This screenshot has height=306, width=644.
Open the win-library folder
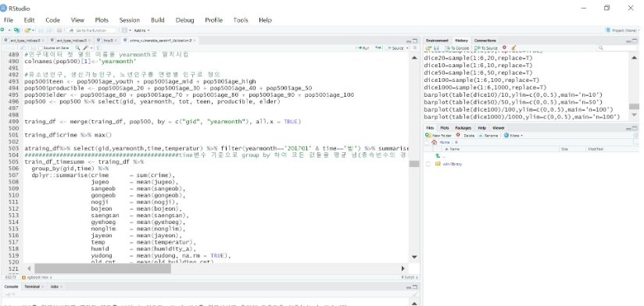coord(453,164)
